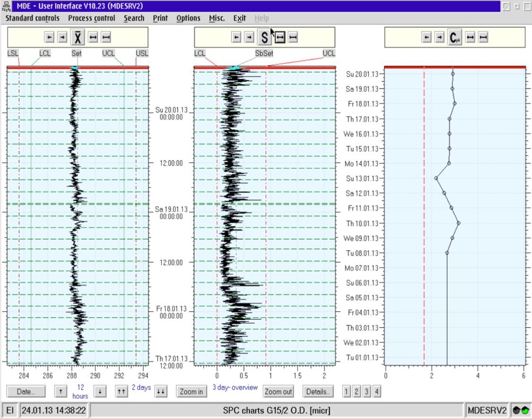The height and width of the screenshot is (419, 532).
Task: Open the Cpk chart icon on right panel
Action: click(454, 37)
